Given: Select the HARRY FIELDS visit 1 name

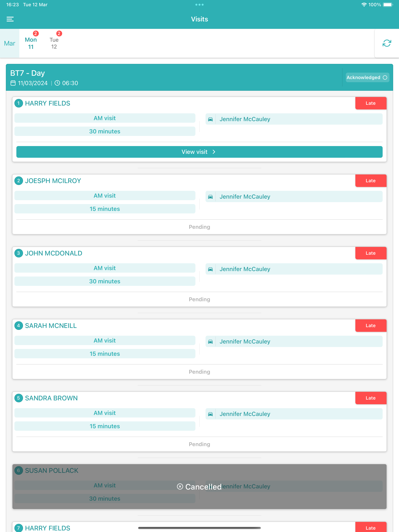Looking at the screenshot, I should (x=48, y=103).
